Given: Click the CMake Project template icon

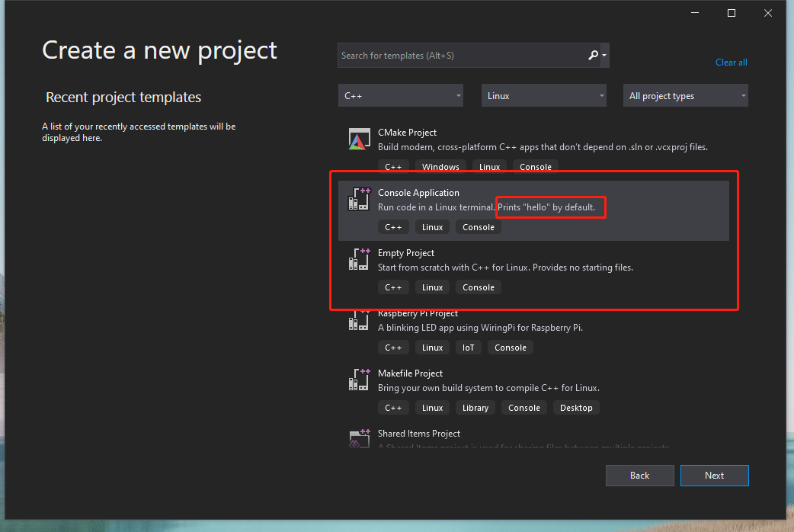Looking at the screenshot, I should 358,139.
